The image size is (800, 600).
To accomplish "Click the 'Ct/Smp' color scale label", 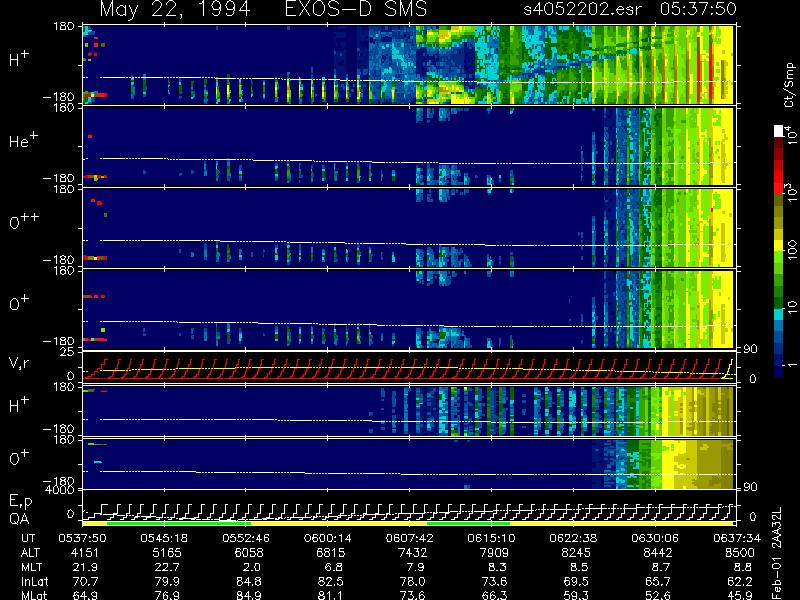I will 789,85.
